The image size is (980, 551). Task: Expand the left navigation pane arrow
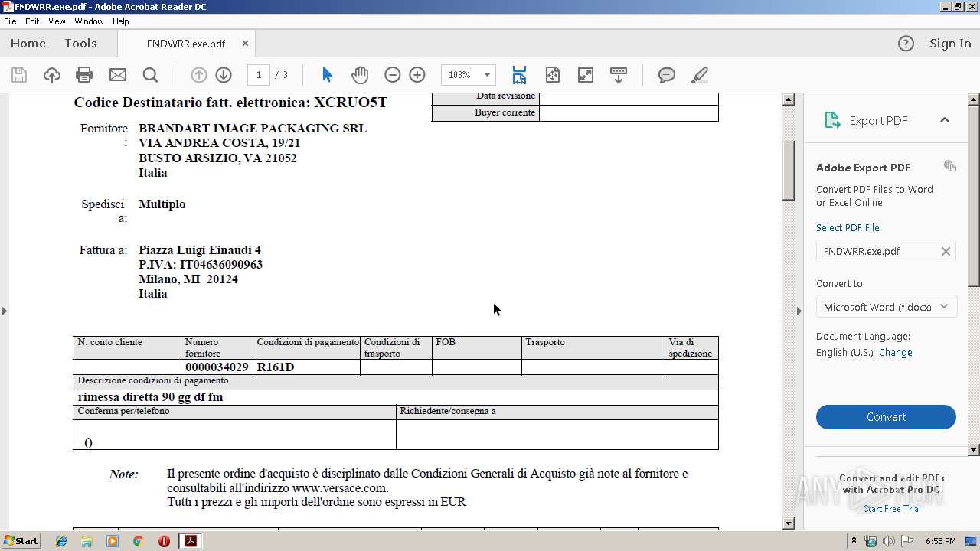pos(5,311)
